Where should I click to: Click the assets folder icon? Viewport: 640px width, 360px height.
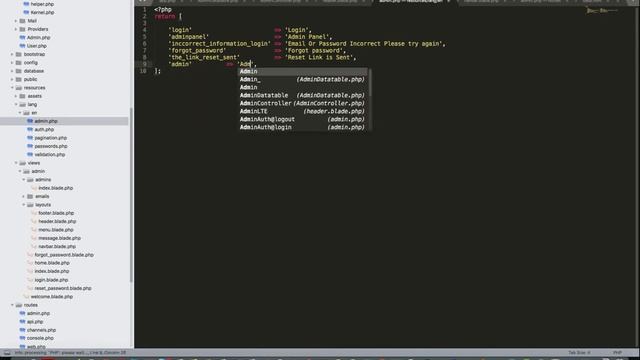point(22,96)
